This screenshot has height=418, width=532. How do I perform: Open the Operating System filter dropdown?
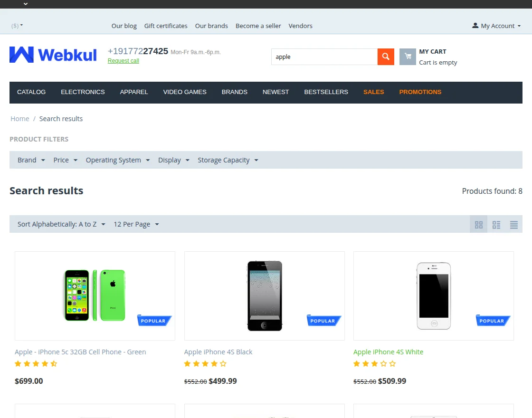(117, 160)
